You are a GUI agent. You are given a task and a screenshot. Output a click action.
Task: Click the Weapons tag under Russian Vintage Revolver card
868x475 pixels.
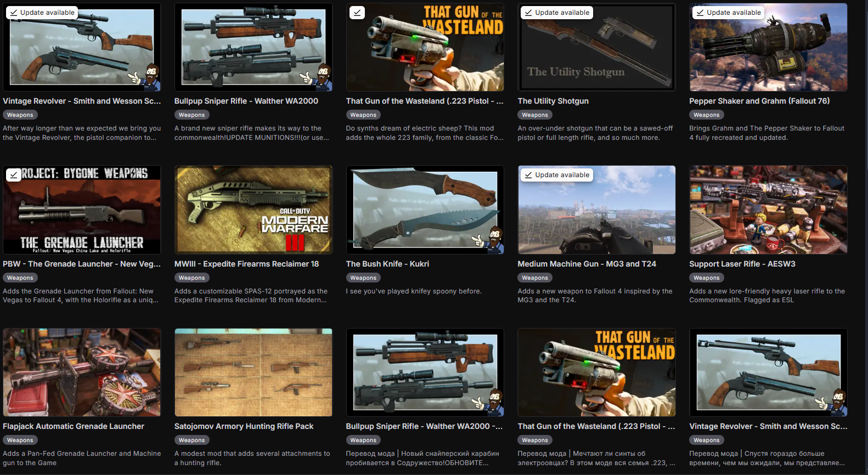pos(707,440)
